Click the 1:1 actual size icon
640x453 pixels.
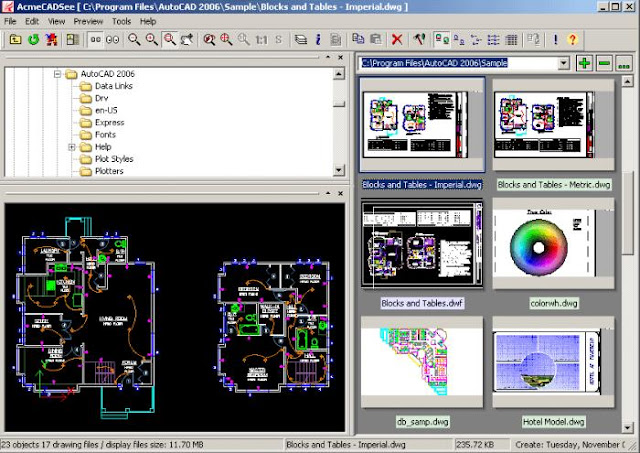point(261,40)
